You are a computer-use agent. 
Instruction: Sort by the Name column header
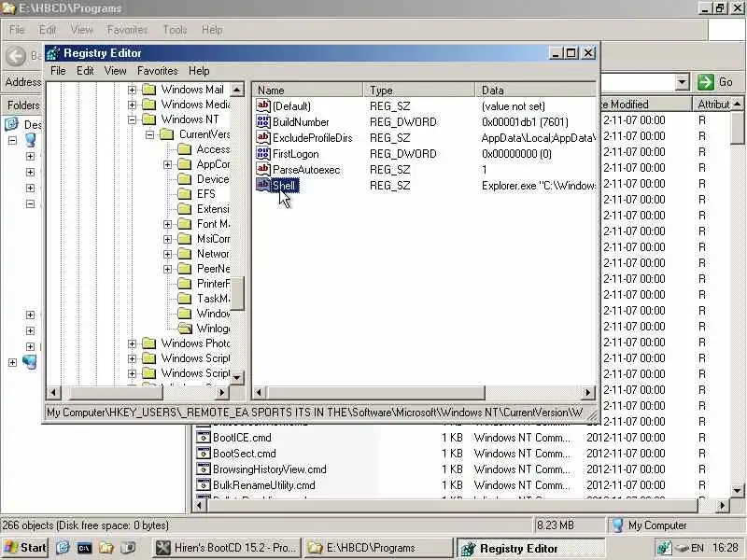pos(308,90)
